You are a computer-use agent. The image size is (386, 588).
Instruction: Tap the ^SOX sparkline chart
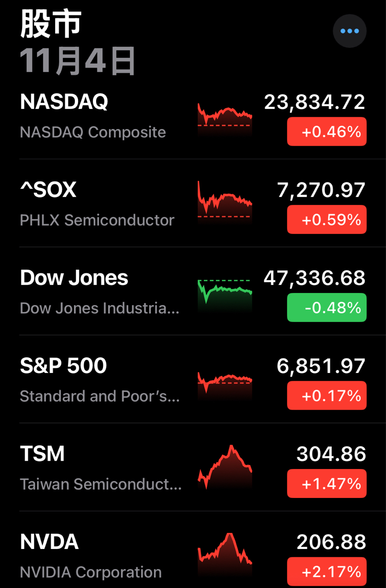point(225,202)
